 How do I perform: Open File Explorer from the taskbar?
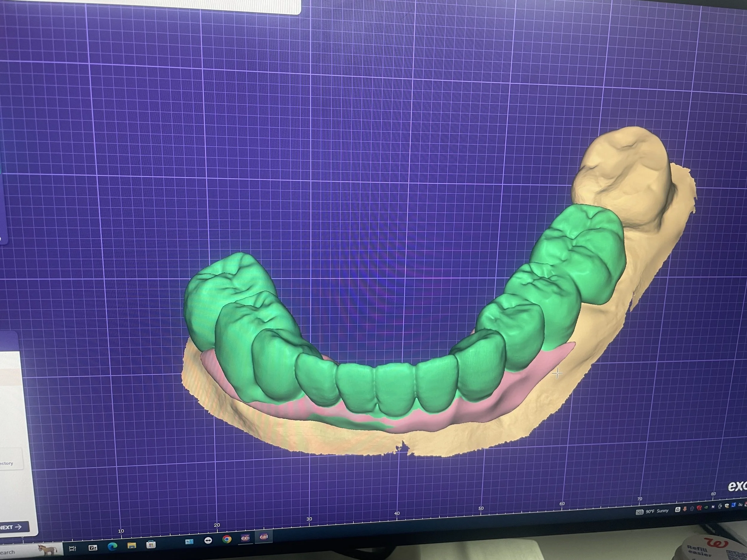coord(132,545)
